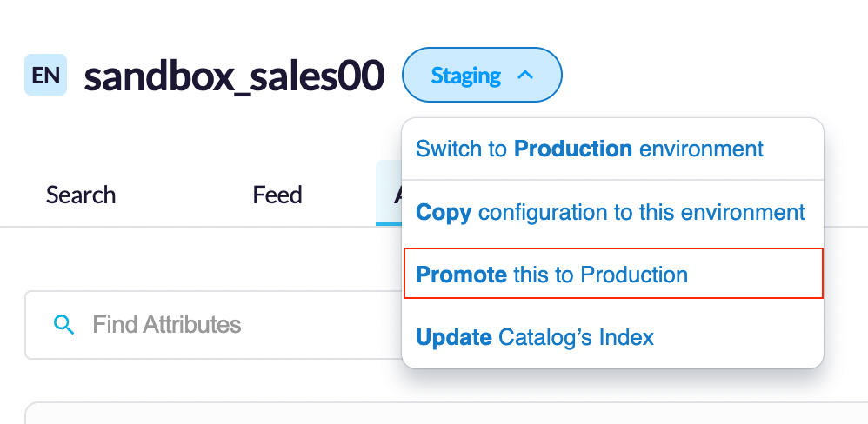Select Switch to Production environment
The image size is (868, 424).
[x=612, y=149]
